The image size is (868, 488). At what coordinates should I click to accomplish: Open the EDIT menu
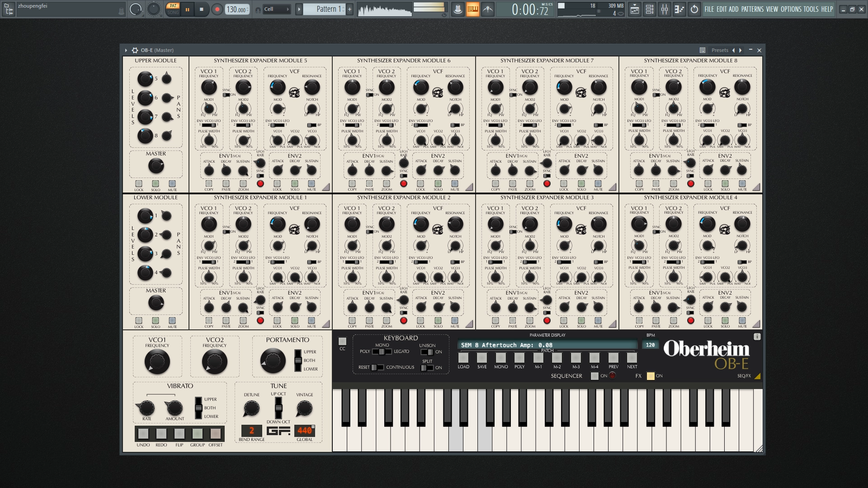(x=722, y=9)
